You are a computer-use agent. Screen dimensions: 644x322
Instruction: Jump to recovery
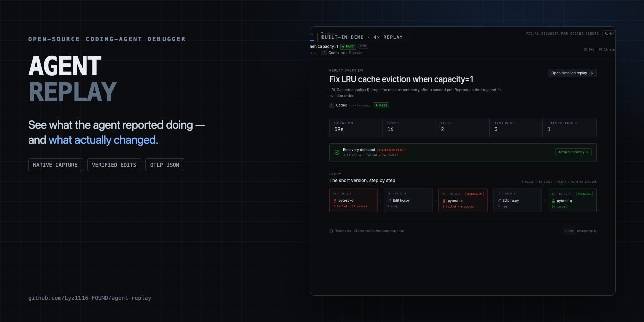coord(573,152)
